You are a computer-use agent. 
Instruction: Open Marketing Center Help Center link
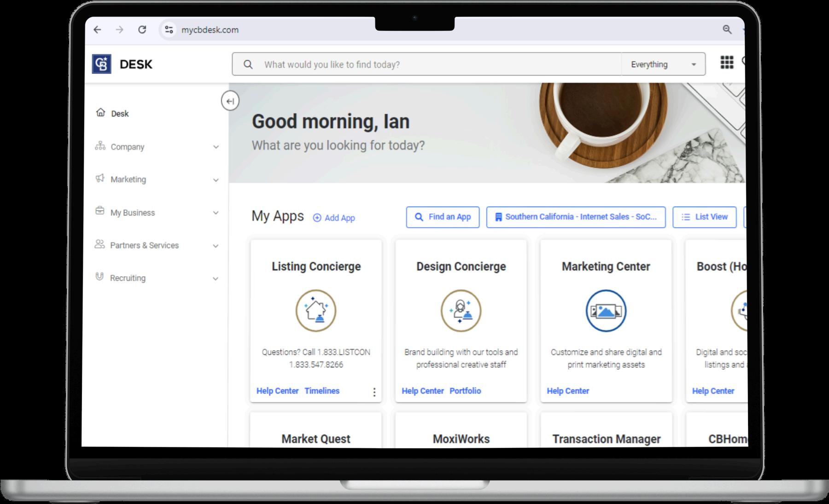(x=568, y=391)
